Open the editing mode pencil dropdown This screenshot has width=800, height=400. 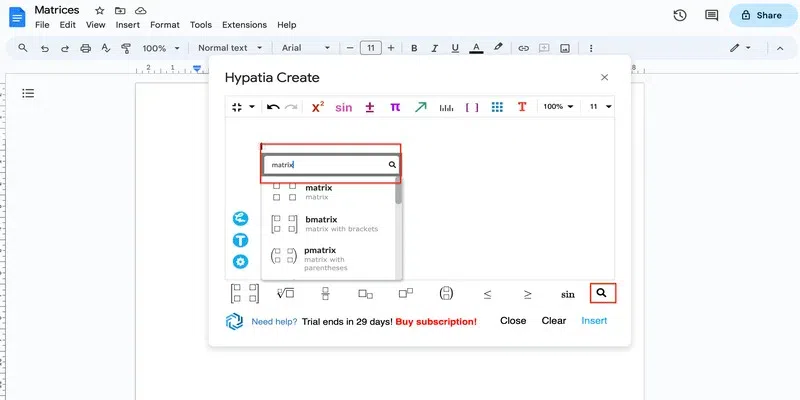pos(740,48)
